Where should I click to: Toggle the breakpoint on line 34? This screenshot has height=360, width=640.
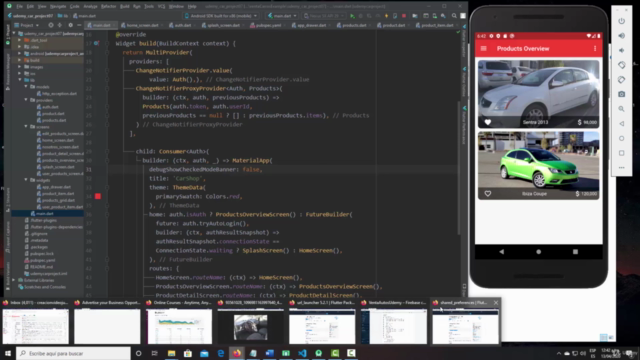[98, 196]
